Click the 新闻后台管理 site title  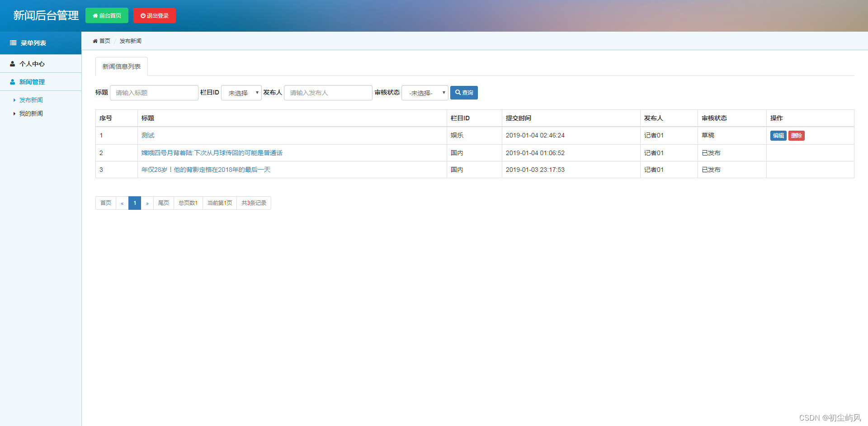46,15
